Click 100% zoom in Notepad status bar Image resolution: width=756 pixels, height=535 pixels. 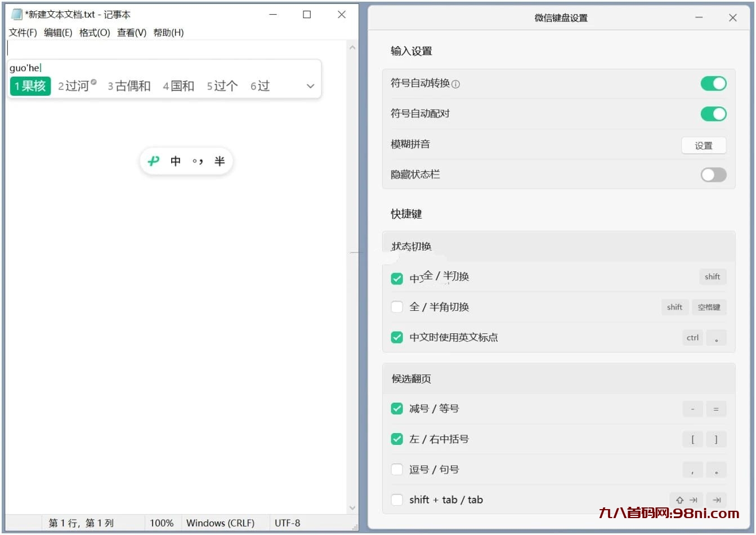pyautogui.click(x=162, y=523)
